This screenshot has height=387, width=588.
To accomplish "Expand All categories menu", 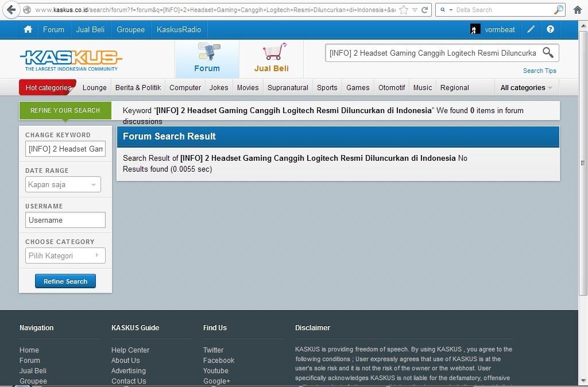I will tap(527, 88).
